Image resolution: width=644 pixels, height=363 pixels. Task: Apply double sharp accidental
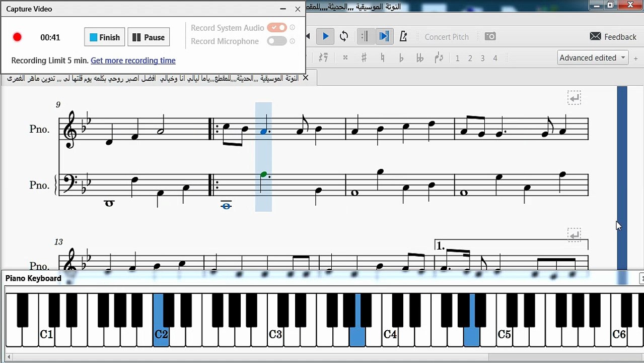(x=345, y=57)
